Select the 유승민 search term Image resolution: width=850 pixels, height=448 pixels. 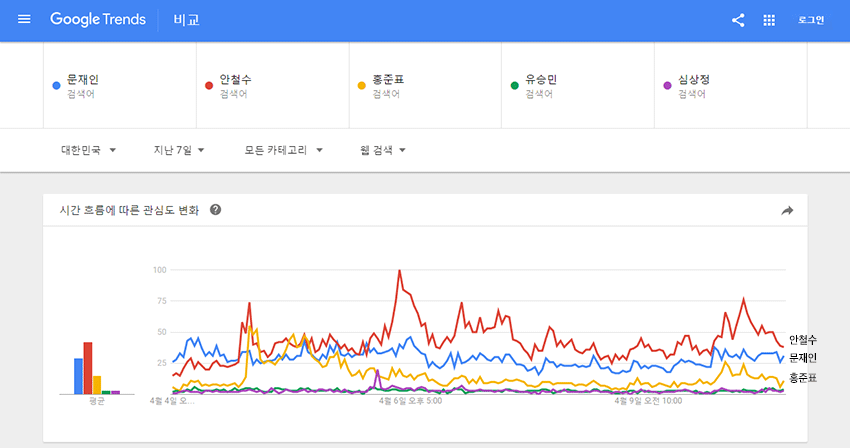click(x=540, y=80)
